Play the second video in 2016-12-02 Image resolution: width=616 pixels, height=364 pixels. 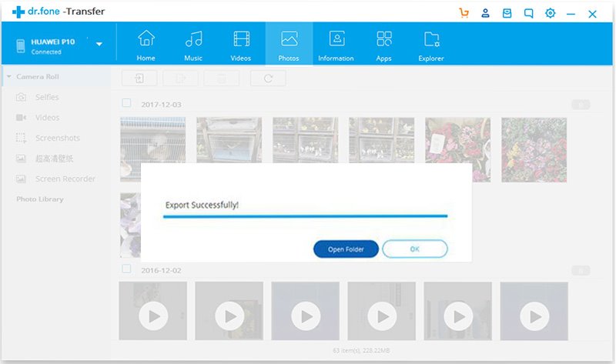pyautogui.click(x=229, y=316)
